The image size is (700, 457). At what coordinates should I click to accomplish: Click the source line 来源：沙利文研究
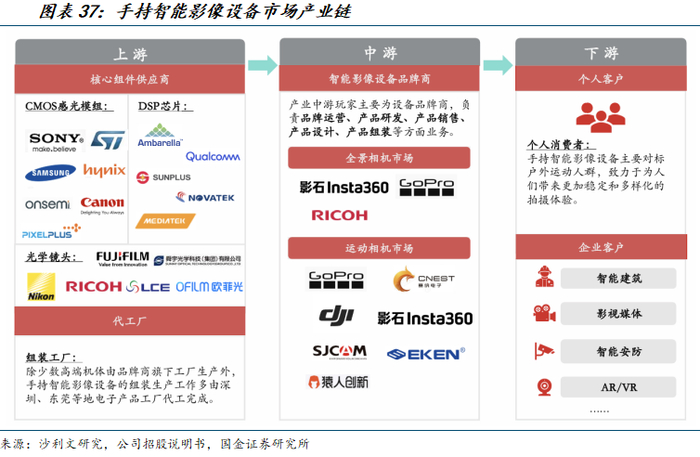154,444
